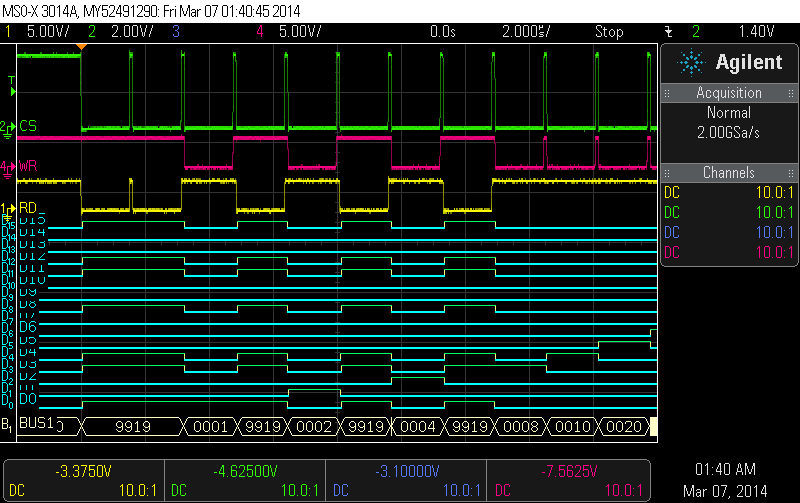Click the trigger level T marker
This screenshot has height=503, width=800.
click(x=12, y=86)
